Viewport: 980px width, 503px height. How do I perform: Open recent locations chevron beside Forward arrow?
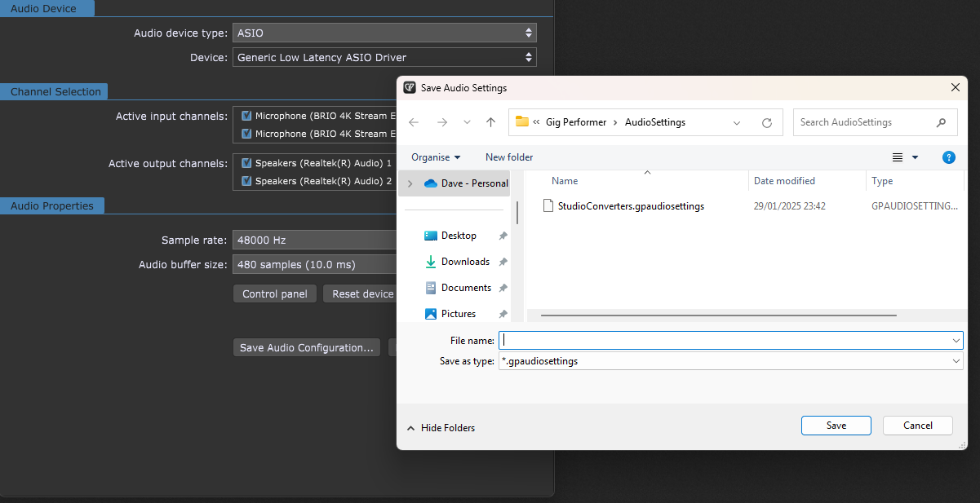tap(467, 122)
